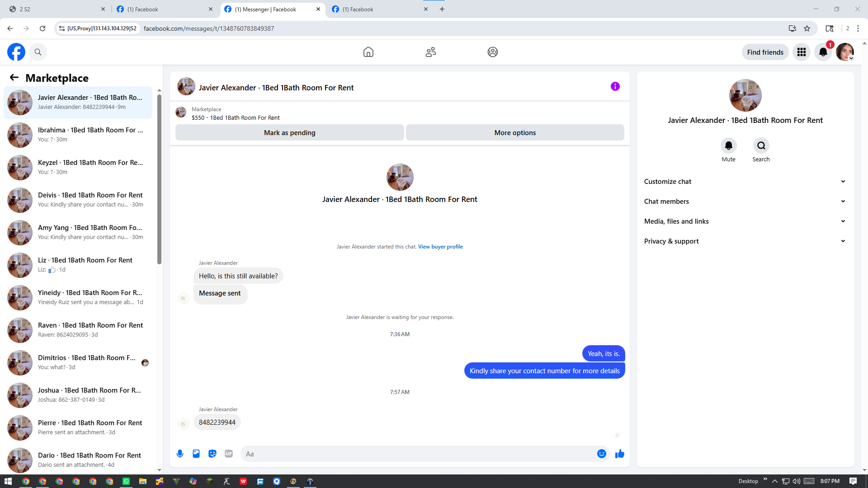868x488 pixels.
Task: Open the Yineidy conversation
Action: (x=78, y=297)
